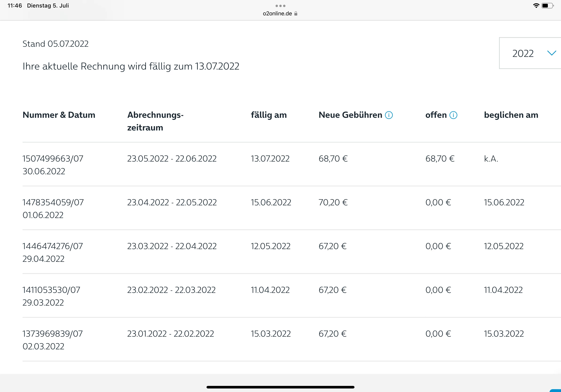
Task: Open invoice 1478354059/07 from 01.06.2022
Action: point(53,203)
